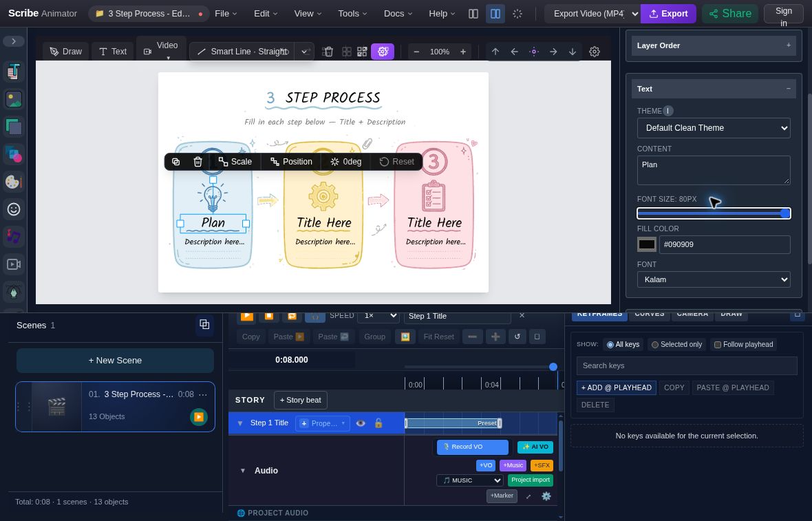
Task: Click the Record VO button
Action: coord(473,447)
